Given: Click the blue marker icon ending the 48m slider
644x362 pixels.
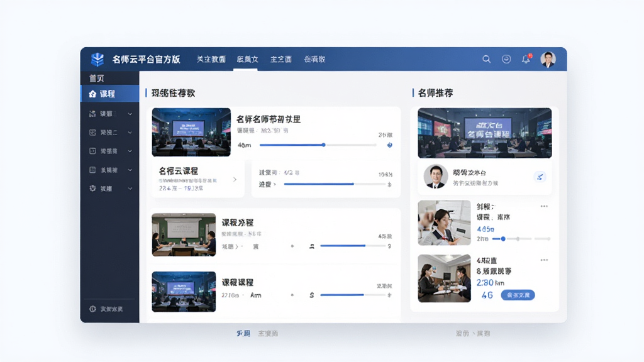Looking at the screenshot, I should [389, 145].
